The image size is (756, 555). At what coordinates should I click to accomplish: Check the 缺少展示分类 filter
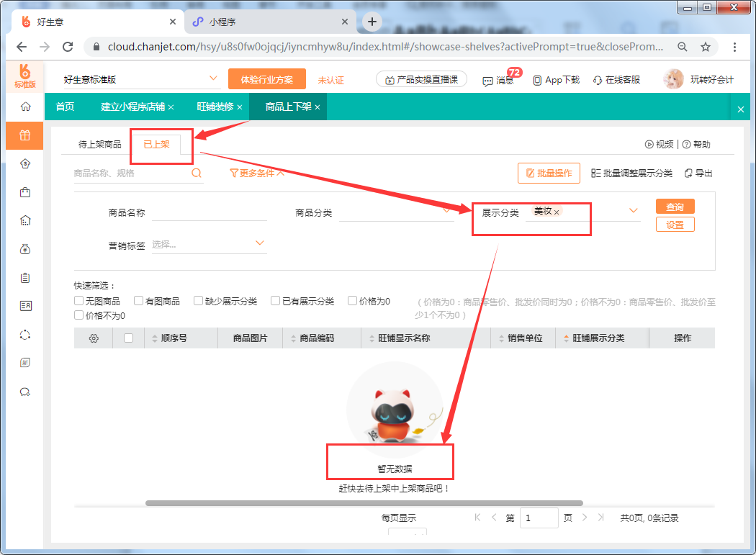click(x=198, y=301)
